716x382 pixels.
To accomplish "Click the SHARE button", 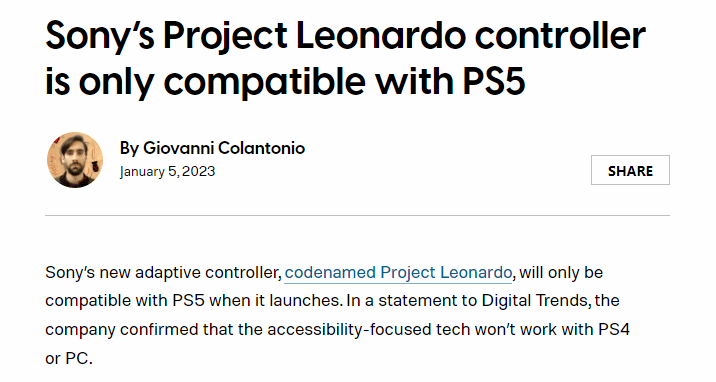I will 630,170.
